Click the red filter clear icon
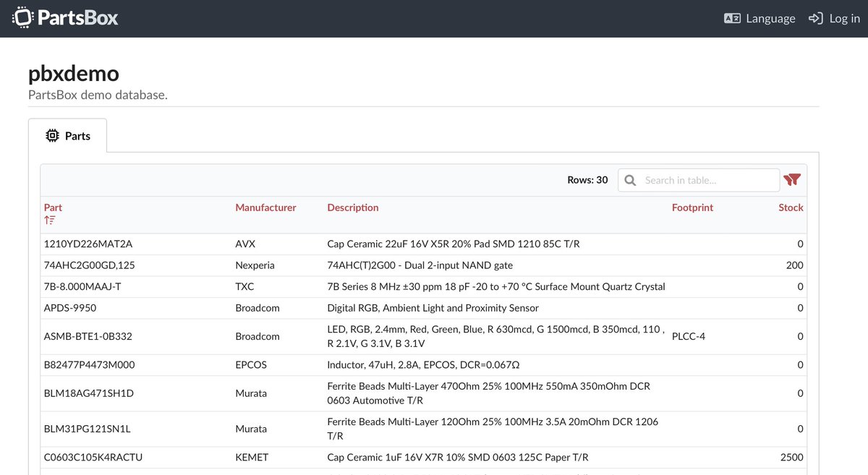Image resolution: width=868 pixels, height=475 pixels. click(792, 180)
